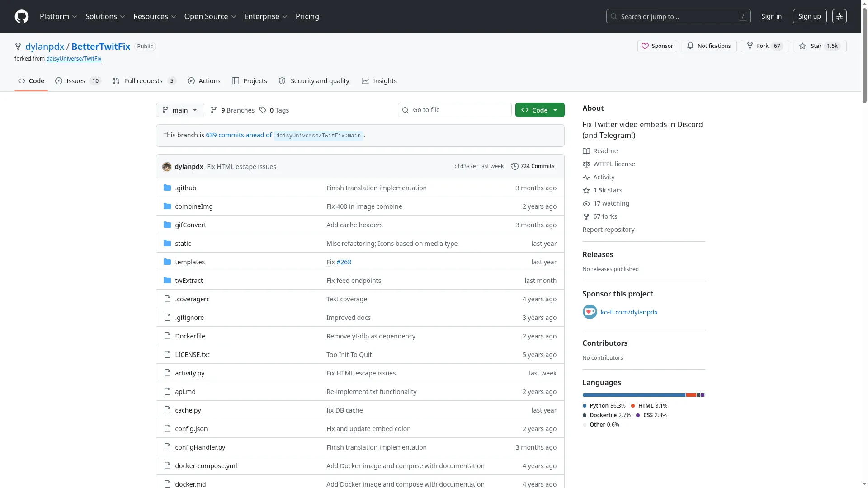
Task: Open issue #268 link in templates row
Action: click(344, 262)
